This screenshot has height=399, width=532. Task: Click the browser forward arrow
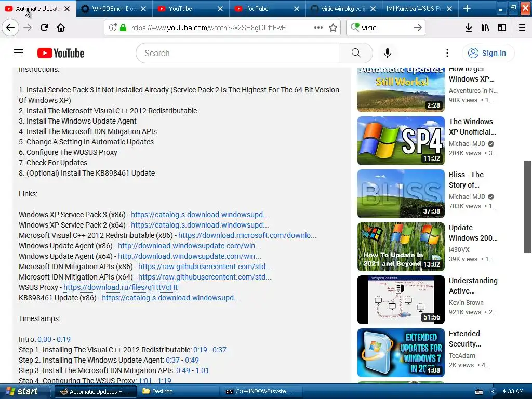(28, 28)
